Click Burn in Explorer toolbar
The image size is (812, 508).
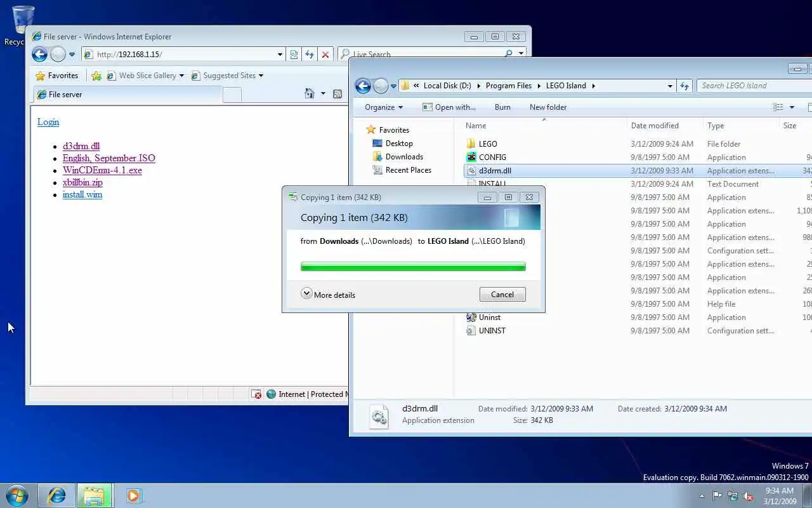click(502, 107)
